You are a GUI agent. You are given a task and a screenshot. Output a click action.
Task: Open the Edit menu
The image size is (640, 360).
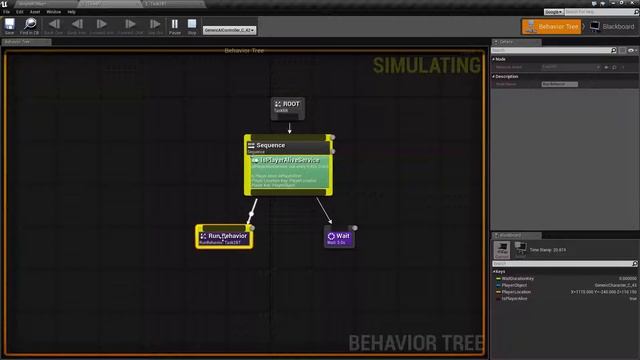(x=20, y=12)
